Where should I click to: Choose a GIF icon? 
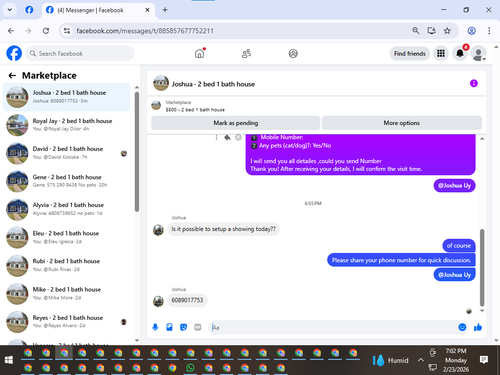point(198,327)
